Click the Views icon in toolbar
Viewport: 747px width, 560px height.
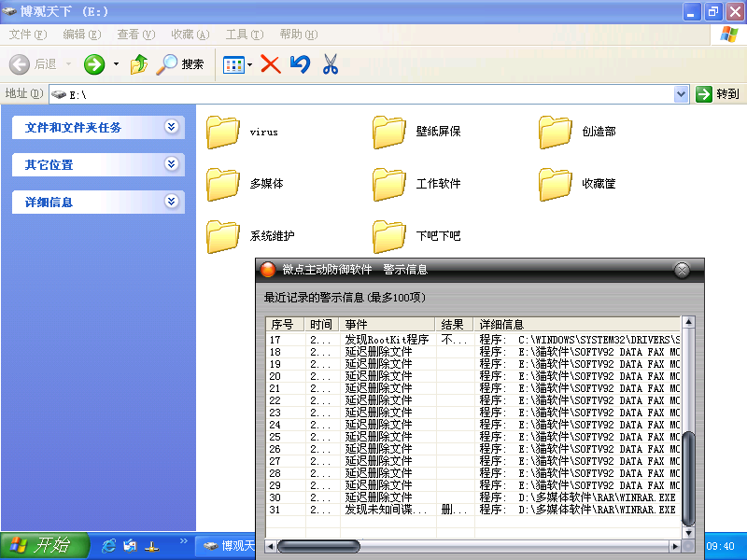coord(234,64)
